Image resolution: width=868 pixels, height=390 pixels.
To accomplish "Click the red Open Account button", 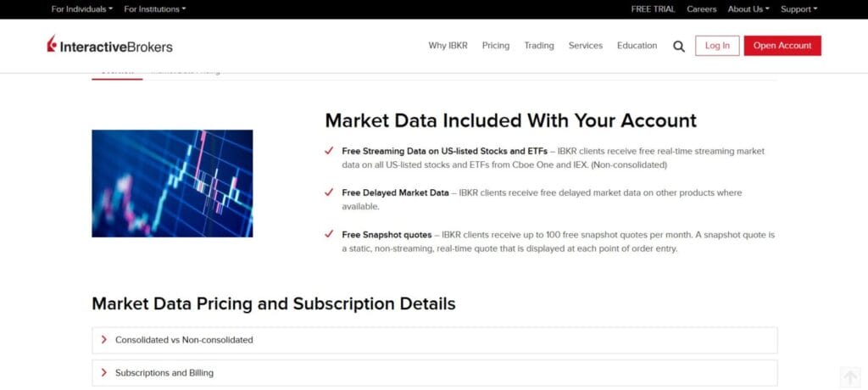I will pyautogui.click(x=782, y=46).
